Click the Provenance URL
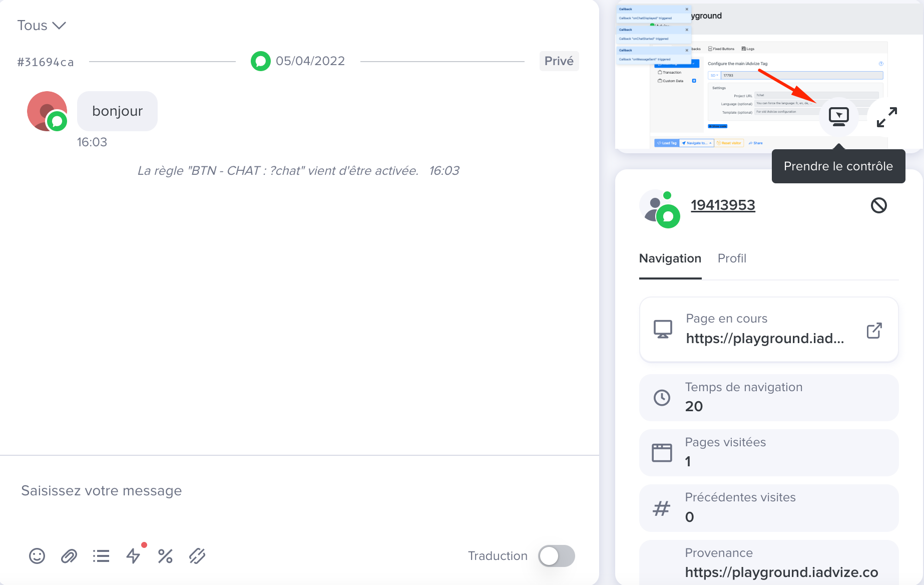The height and width of the screenshot is (585, 924). pos(781,572)
